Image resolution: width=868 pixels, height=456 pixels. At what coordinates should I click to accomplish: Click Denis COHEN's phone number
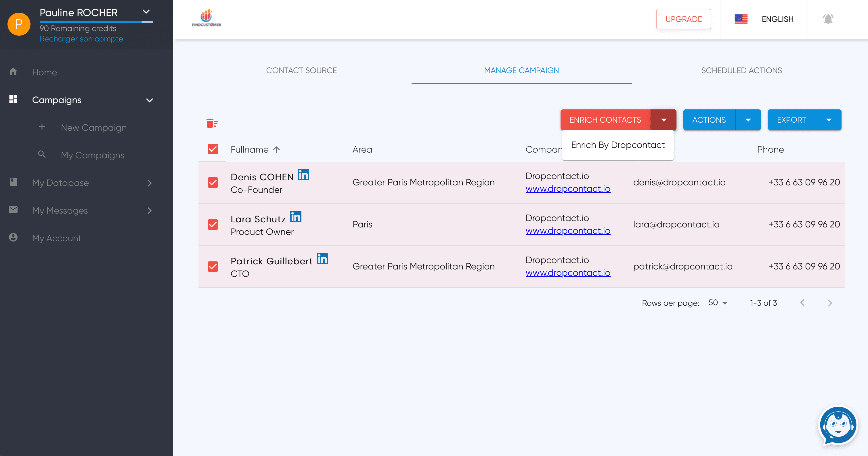[804, 183]
